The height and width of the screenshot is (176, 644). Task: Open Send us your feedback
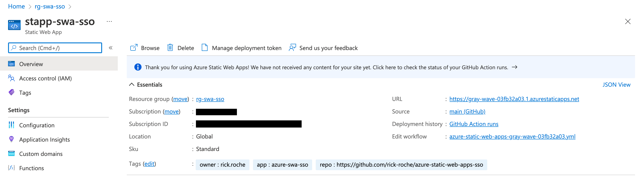(323, 48)
